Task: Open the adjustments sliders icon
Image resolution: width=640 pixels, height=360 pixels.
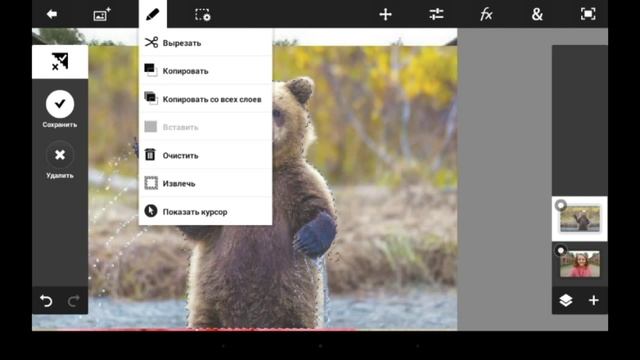Action: point(436,15)
